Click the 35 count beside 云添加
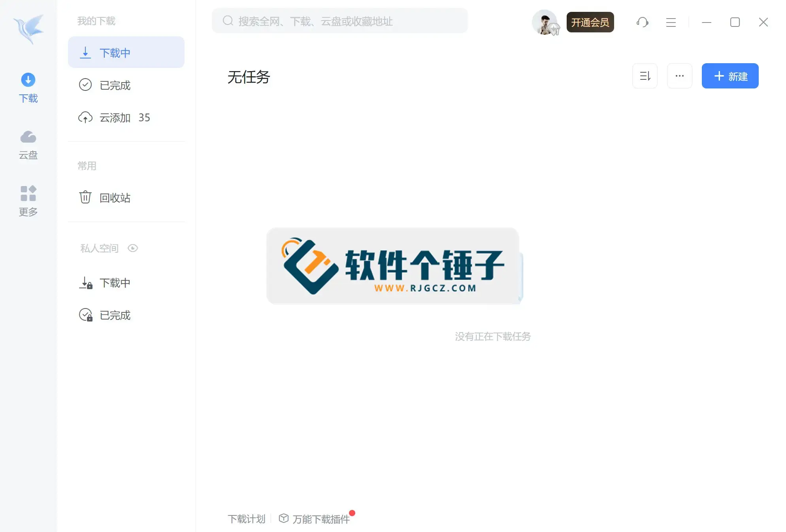786x532 pixels. 144,118
